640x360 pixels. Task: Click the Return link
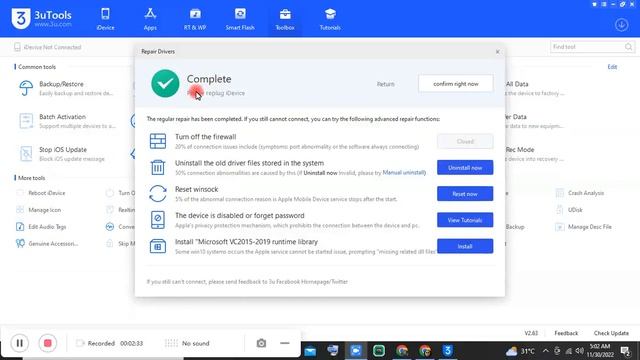(385, 84)
